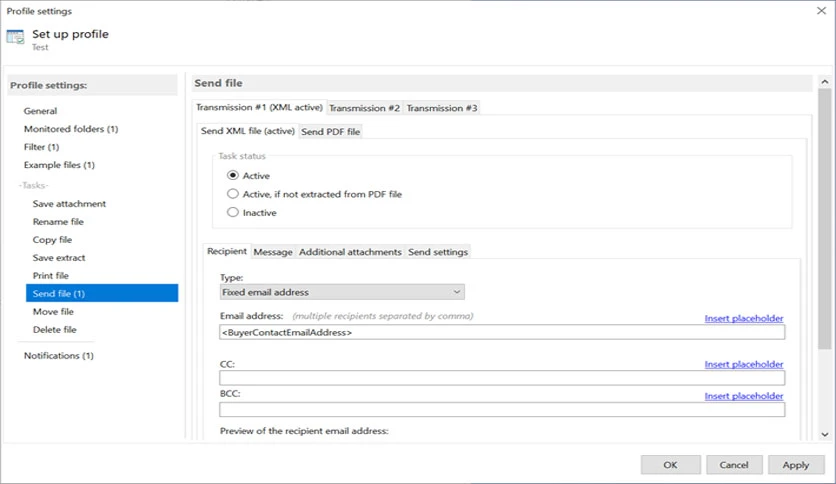The height and width of the screenshot is (484, 836).
Task: Open the Move file task
Action: pos(53,312)
